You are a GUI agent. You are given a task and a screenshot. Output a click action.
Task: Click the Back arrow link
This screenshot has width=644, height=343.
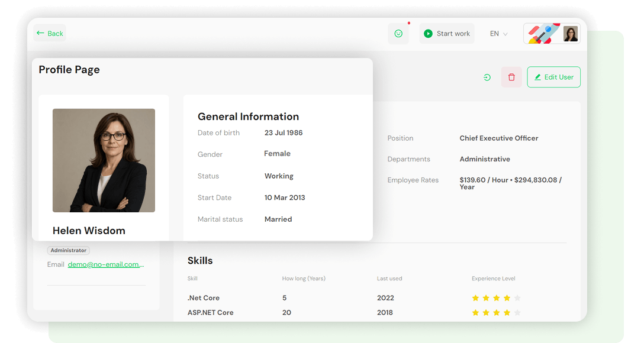(50, 34)
